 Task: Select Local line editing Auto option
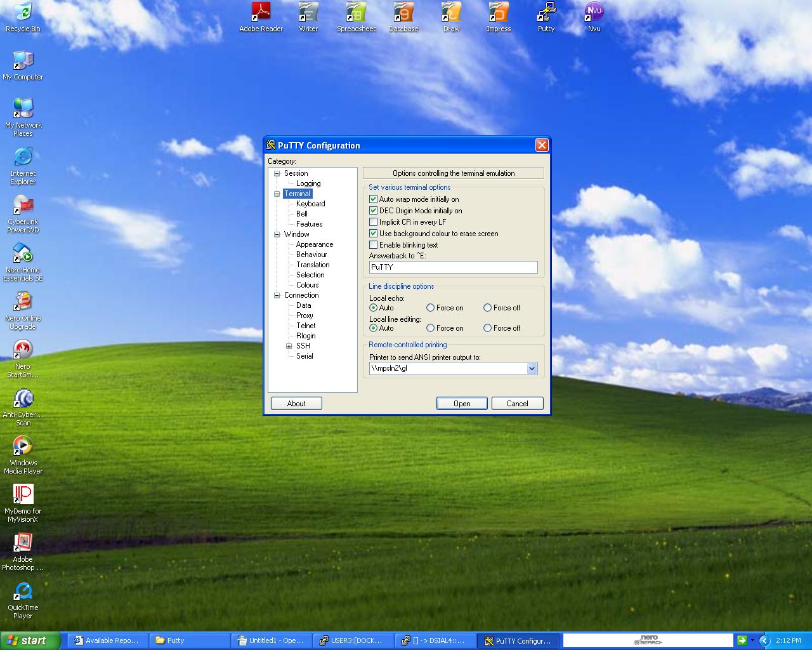373,328
